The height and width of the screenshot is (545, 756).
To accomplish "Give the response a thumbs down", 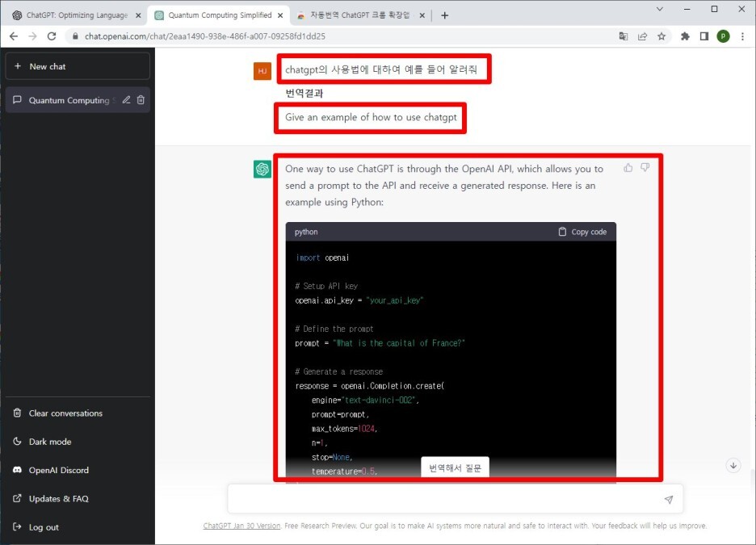I will tap(645, 168).
